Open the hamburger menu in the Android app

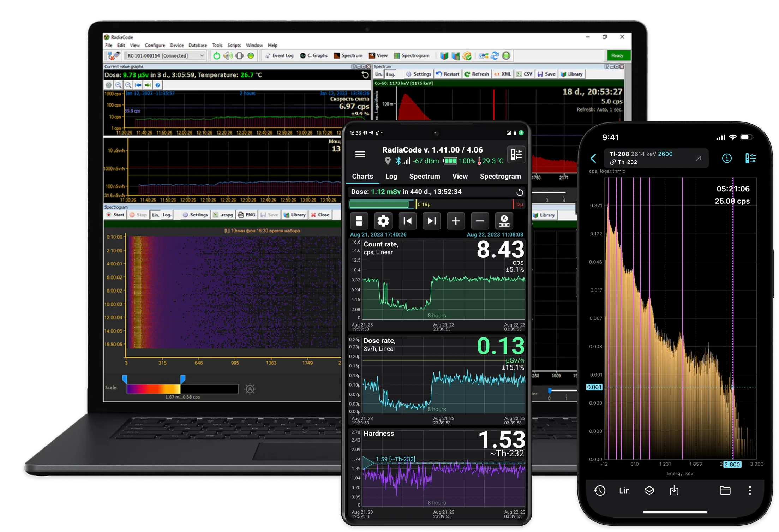click(360, 154)
